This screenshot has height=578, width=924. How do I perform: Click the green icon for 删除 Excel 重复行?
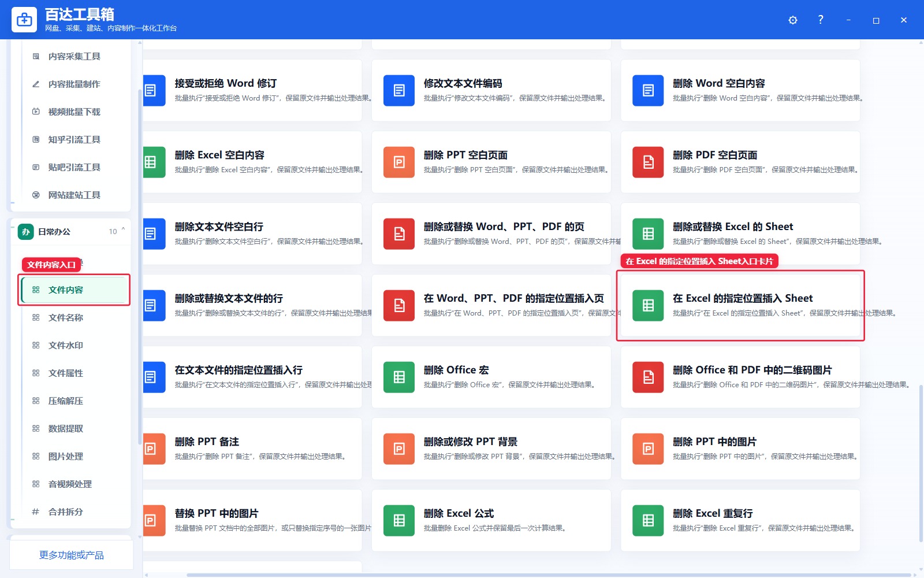point(648,520)
